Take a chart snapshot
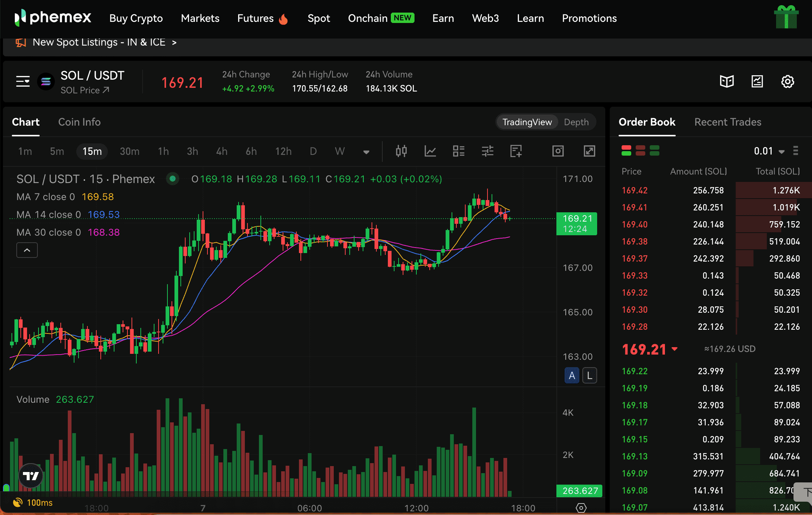 click(558, 151)
